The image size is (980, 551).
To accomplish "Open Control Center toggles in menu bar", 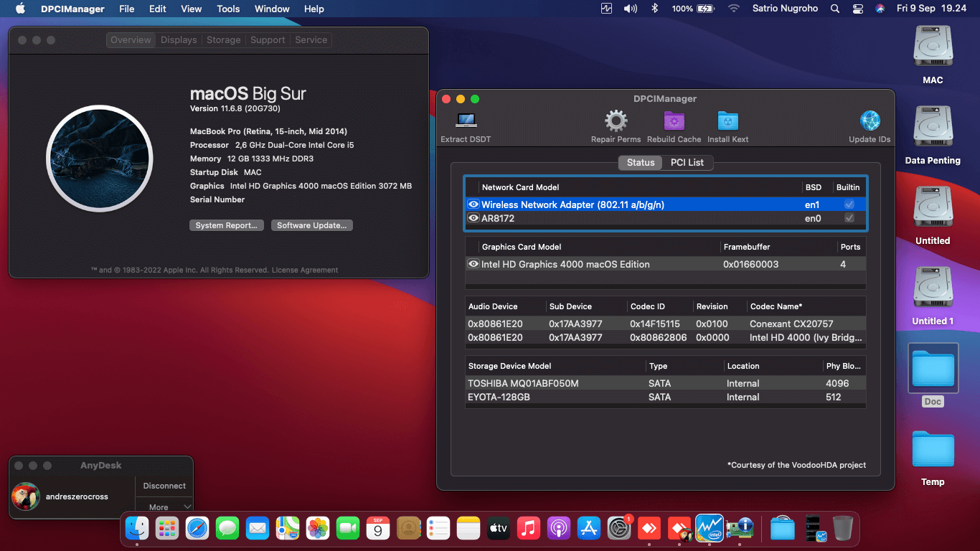I will 858,9.
